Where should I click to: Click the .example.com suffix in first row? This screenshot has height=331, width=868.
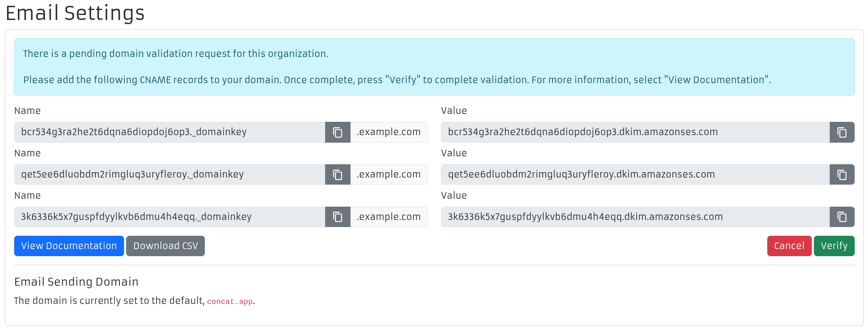coord(389,132)
